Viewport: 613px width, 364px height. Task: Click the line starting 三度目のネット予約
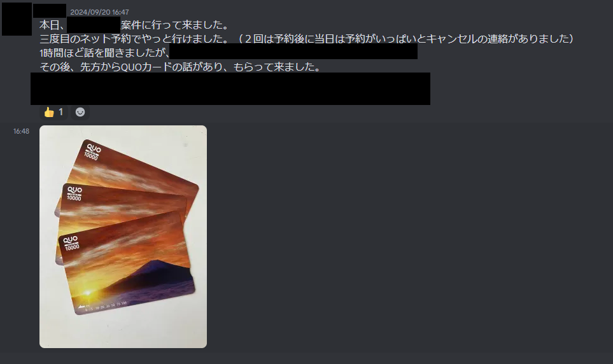pos(307,39)
